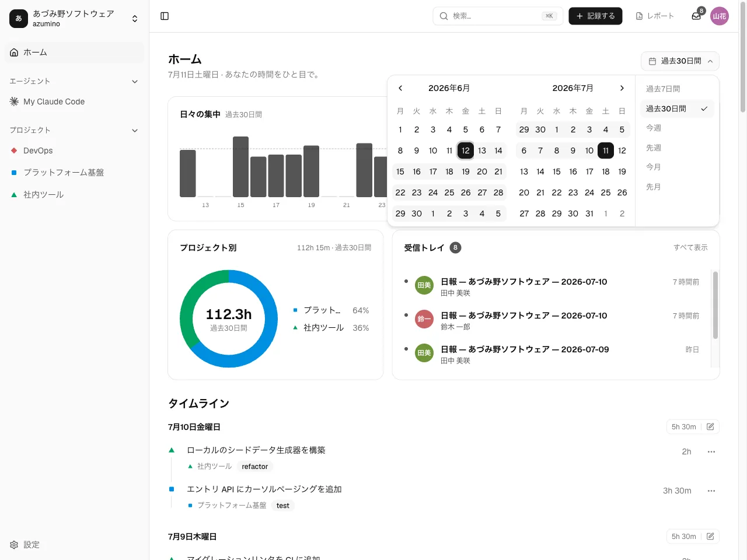Click the 受信トレイ count badge 8
Screen dimensions: 747x560
[x=456, y=248]
